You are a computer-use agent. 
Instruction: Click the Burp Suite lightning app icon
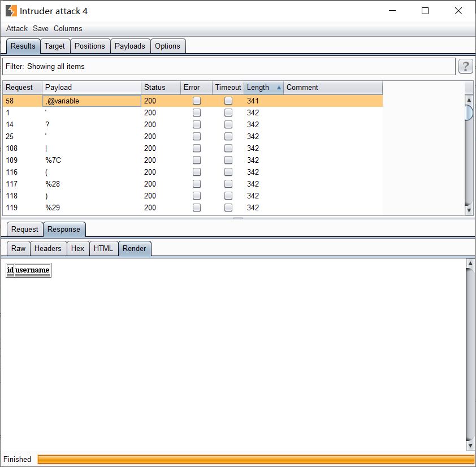tap(11, 11)
